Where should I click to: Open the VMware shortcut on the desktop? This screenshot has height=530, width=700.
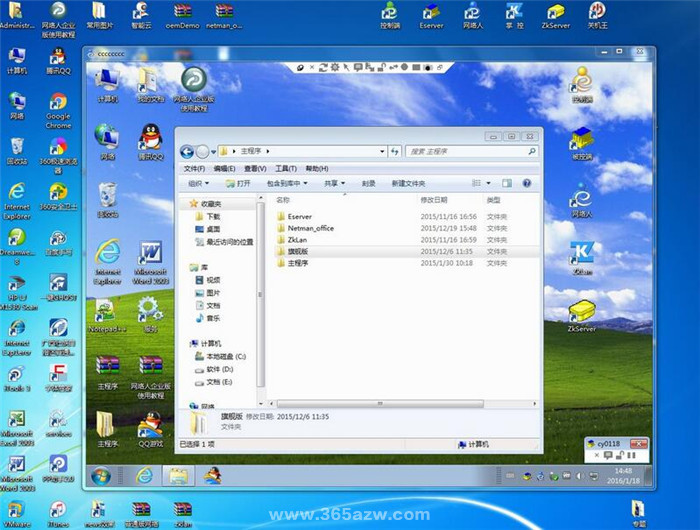pos(17,514)
